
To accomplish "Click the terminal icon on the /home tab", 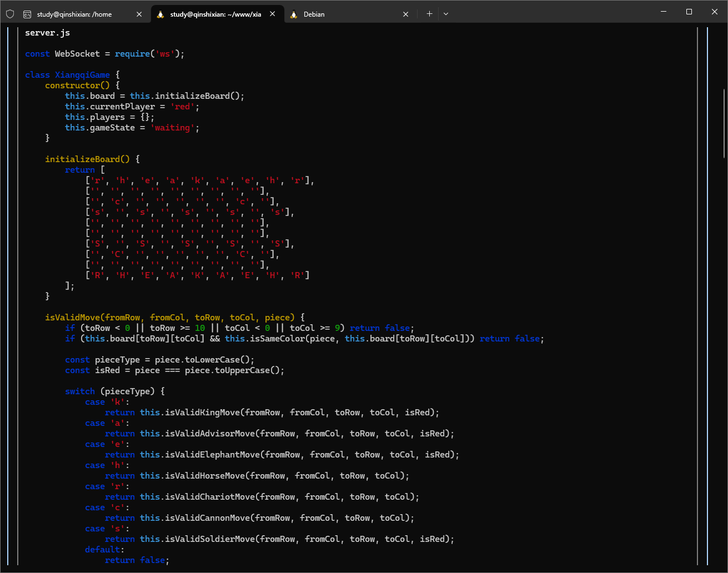I will (27, 14).
